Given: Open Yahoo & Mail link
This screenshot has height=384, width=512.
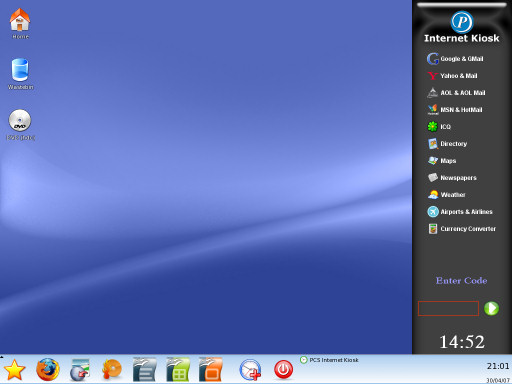Looking at the screenshot, I should [x=459, y=76].
